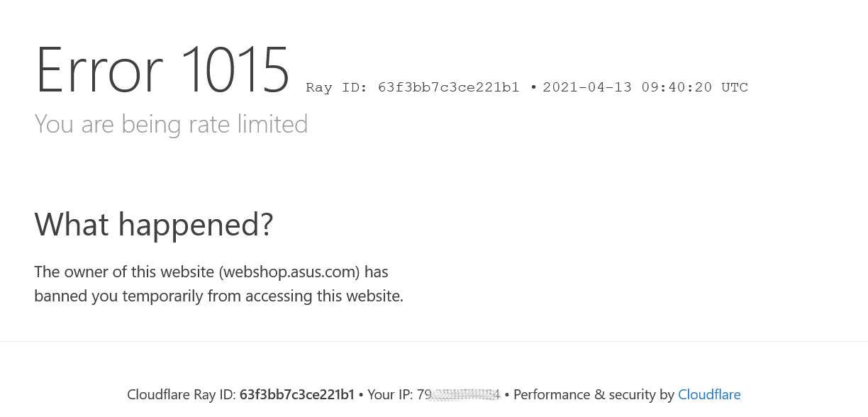Click 'The owner of this website' text
The width and height of the screenshot is (868, 417).
click(x=124, y=272)
